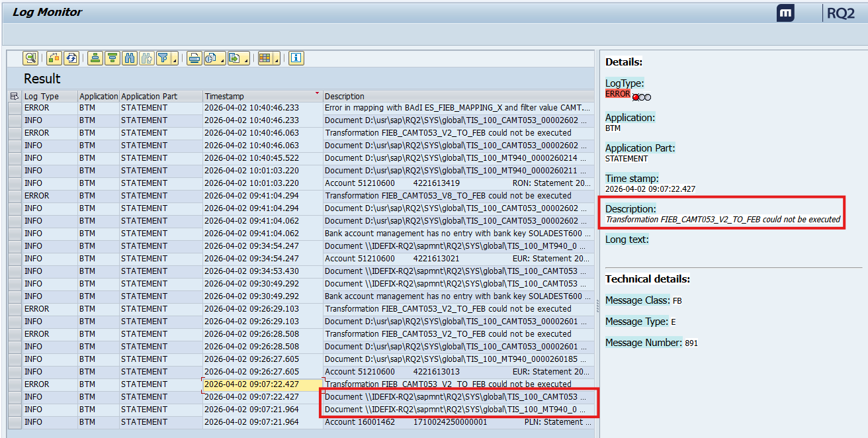Open the layout grid dropdown arrow
This screenshot has width=868, height=438.
point(277,60)
